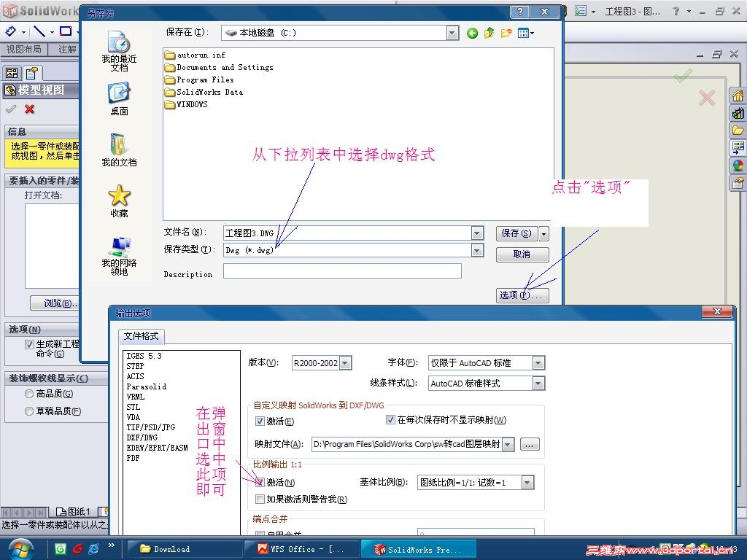Open the version R2000-2002 dropdown
This screenshot has height=560, width=747.
pos(346,363)
